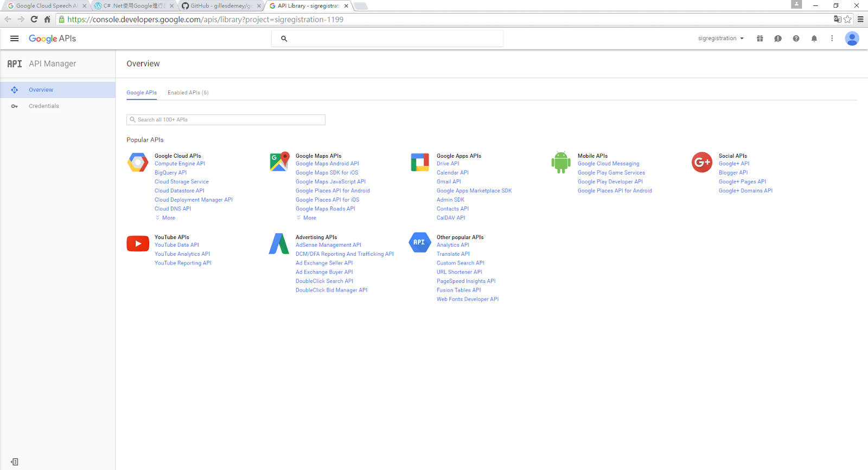The height and width of the screenshot is (470, 868).
Task: Click the Google Maps APIs icon
Action: tap(279, 162)
